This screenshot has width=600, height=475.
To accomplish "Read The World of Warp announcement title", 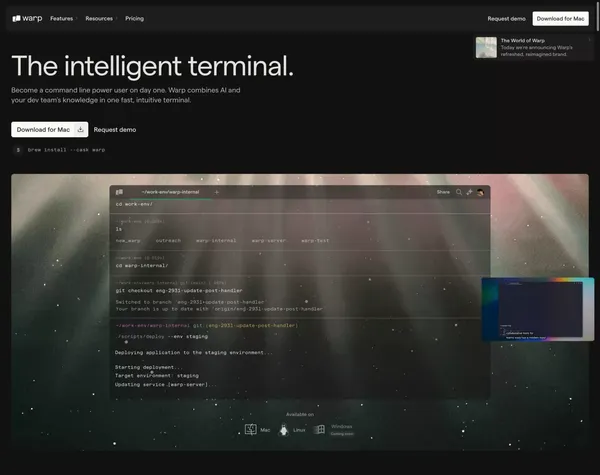I will pyautogui.click(x=522, y=40).
